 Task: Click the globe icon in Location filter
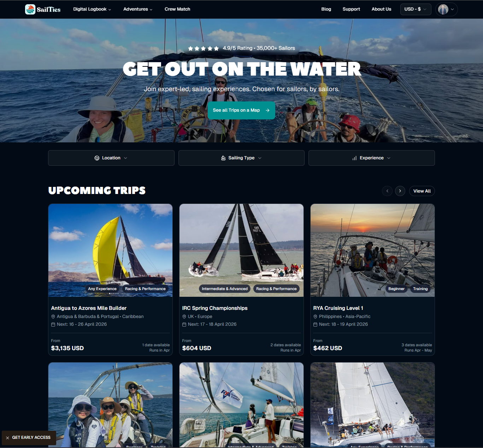point(97,158)
